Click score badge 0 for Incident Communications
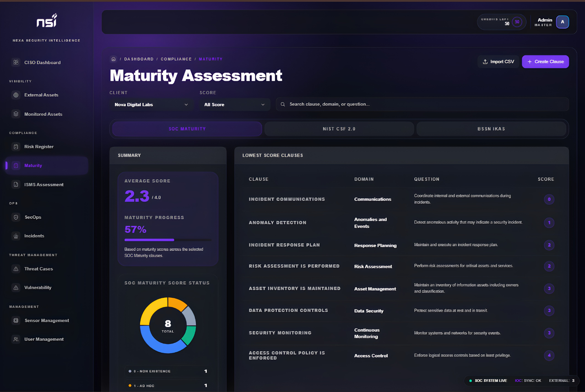The image size is (585, 392). click(x=549, y=199)
